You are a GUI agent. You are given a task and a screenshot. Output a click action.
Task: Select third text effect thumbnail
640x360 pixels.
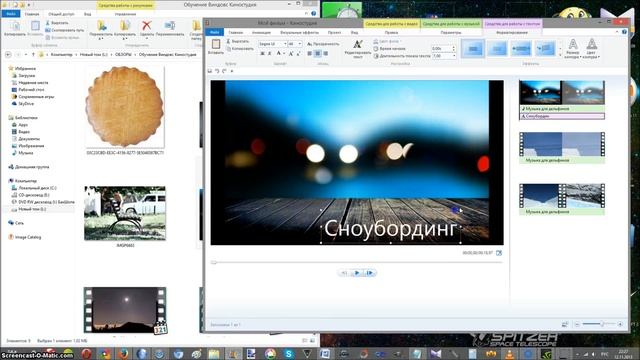(x=521, y=49)
